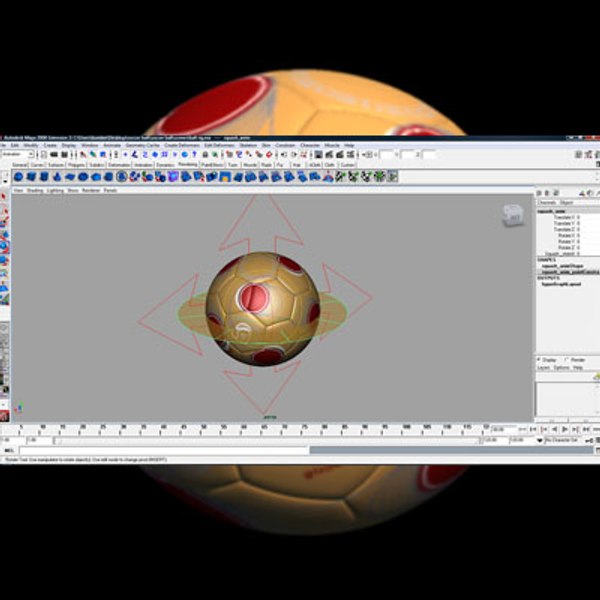Toggle dynamics selection mask
Viewport: 600px width, 600px height.
click(175, 155)
